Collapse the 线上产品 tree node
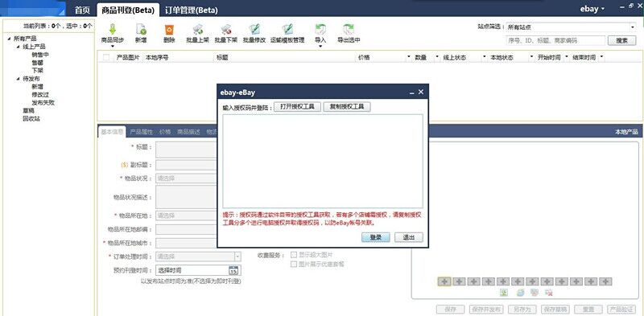644x316 pixels. (18, 47)
